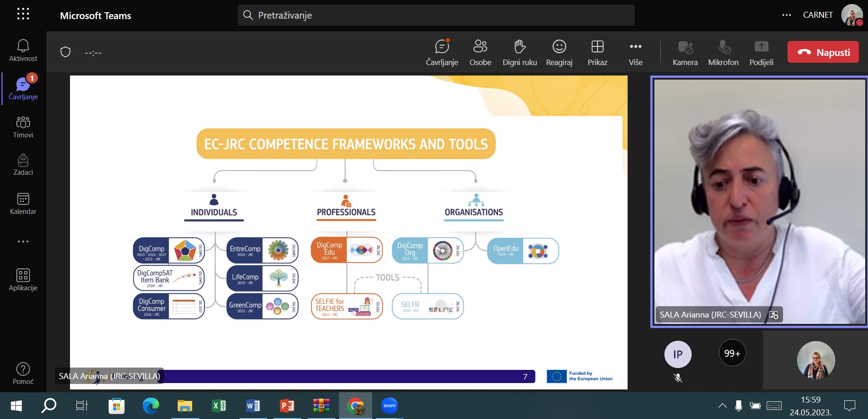Click own video avatar thumbnail
Viewport: 868px width, 419px height.
click(x=816, y=360)
